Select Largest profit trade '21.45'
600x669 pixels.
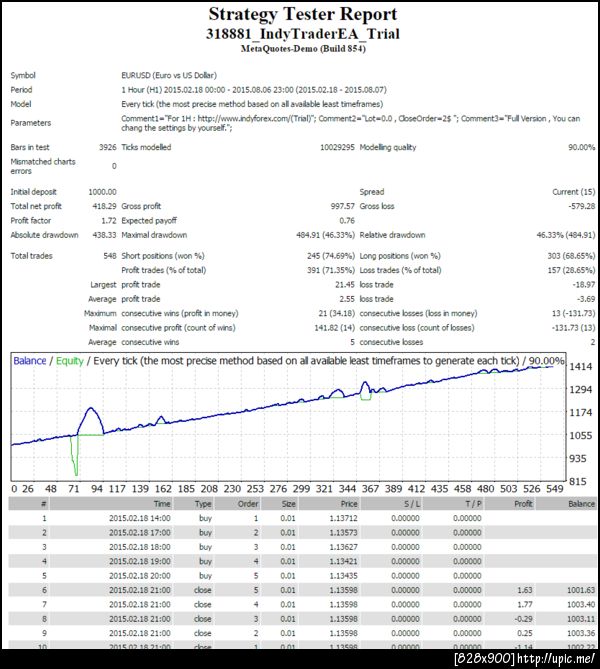[345, 285]
